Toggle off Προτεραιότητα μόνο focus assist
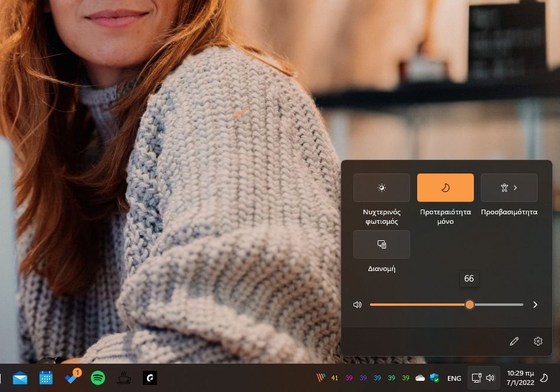This screenshot has width=560, height=392. click(446, 188)
